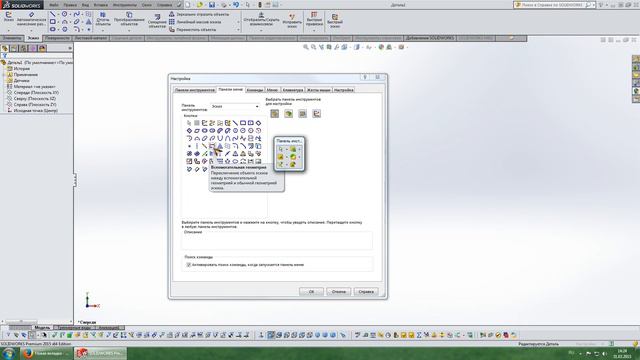
Task: Select the Corner Rectangle tool in the ribbon
Action: point(53,22)
